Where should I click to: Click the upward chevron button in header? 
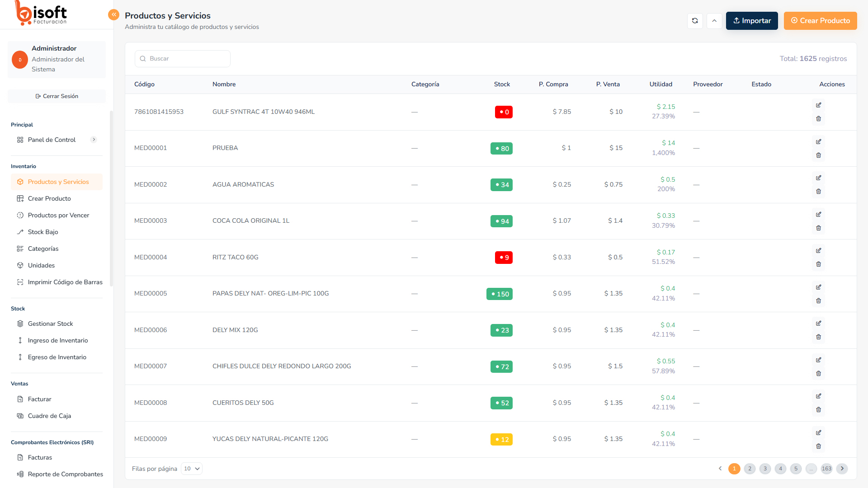(714, 21)
